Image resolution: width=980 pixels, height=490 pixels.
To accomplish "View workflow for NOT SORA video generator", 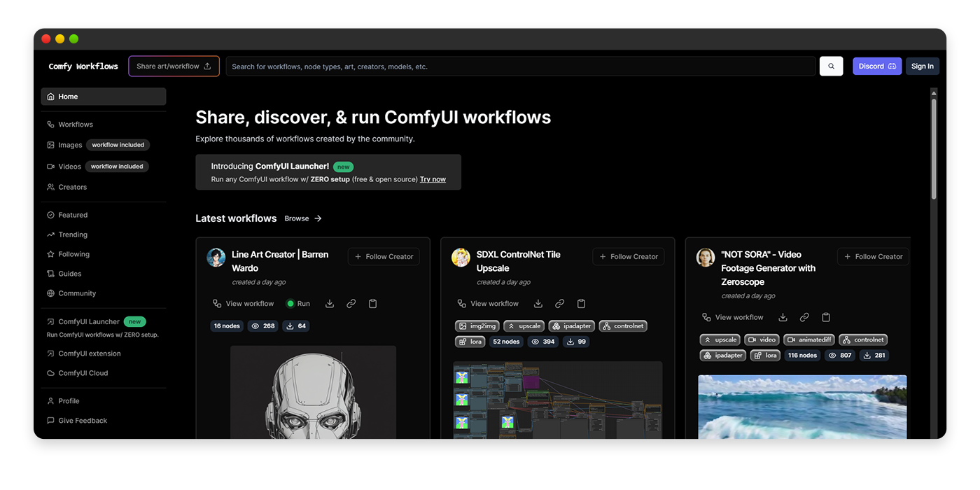I will (x=733, y=318).
